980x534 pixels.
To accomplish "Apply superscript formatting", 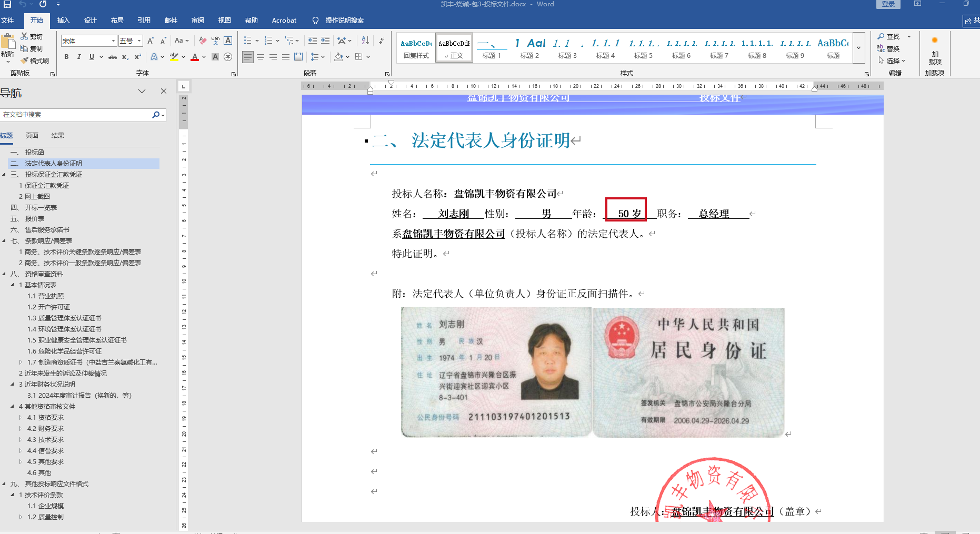I will coord(138,57).
